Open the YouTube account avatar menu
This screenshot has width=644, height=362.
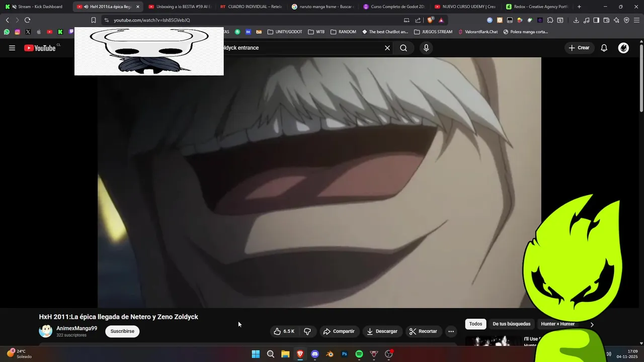coord(623,48)
